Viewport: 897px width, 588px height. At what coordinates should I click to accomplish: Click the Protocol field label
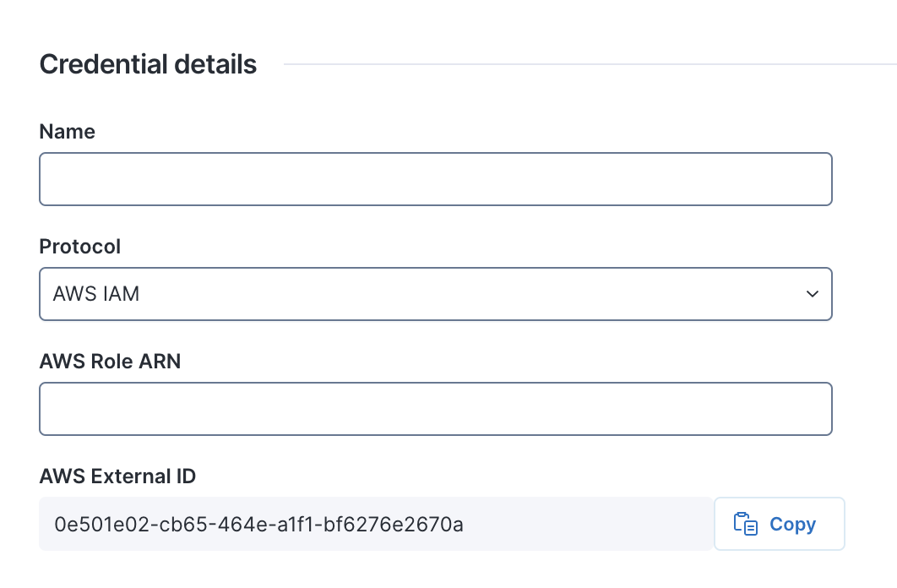click(x=80, y=247)
